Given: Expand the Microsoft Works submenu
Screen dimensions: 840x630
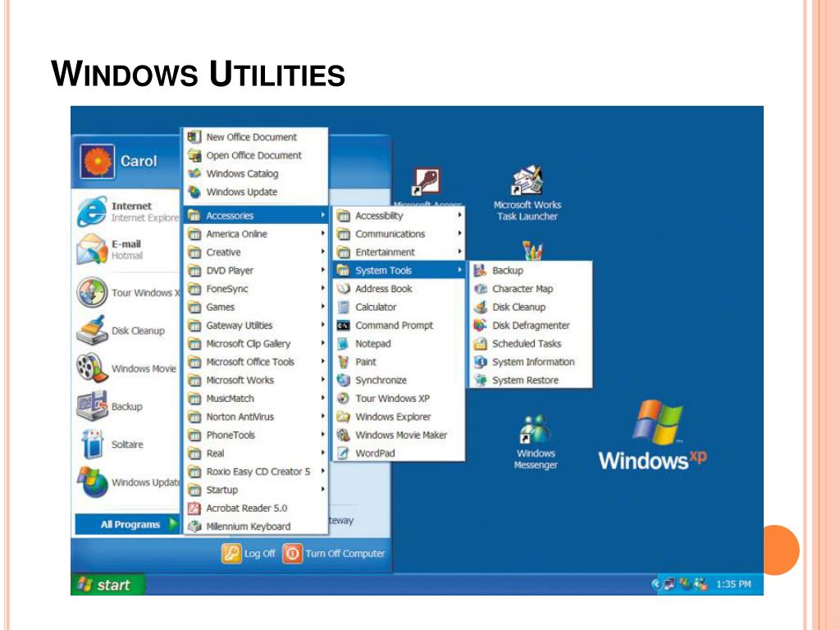Looking at the screenshot, I should click(256, 380).
